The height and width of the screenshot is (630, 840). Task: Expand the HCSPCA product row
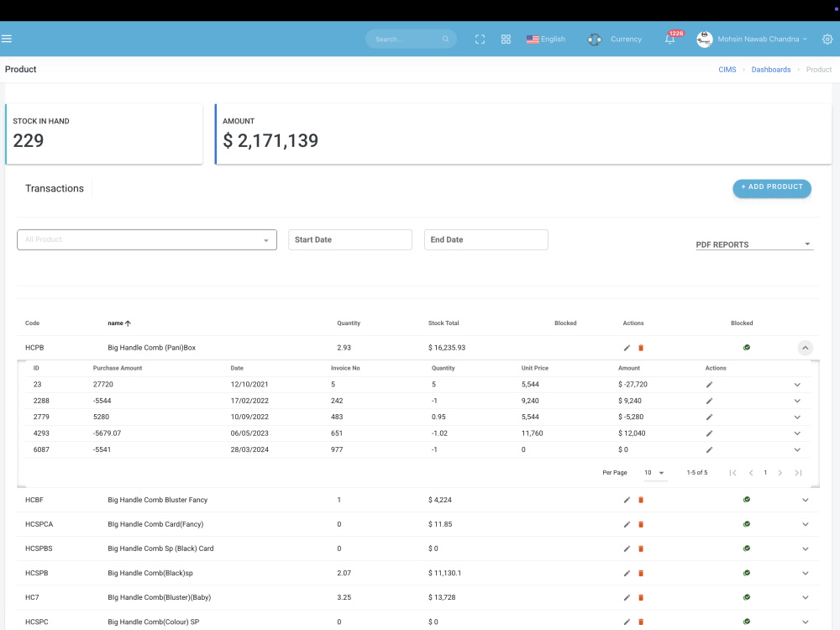click(x=806, y=524)
